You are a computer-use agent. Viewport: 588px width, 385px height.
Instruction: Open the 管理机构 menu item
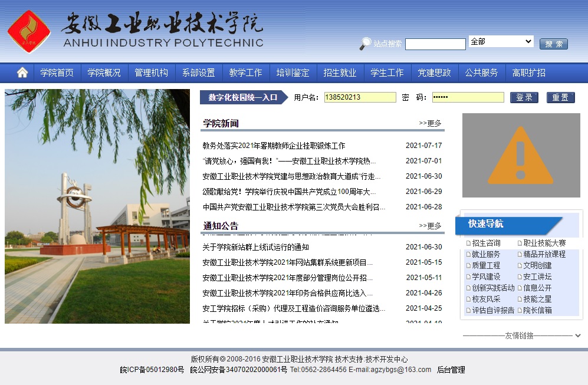152,73
